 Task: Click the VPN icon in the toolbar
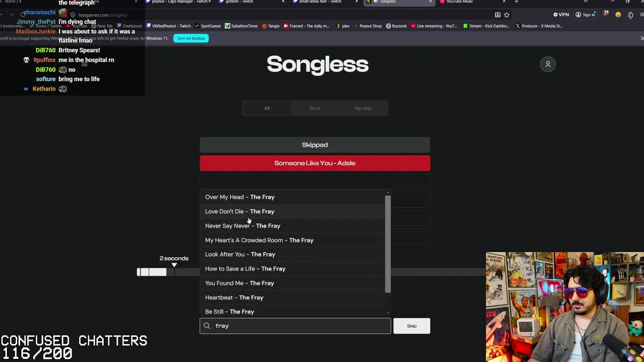click(x=561, y=15)
